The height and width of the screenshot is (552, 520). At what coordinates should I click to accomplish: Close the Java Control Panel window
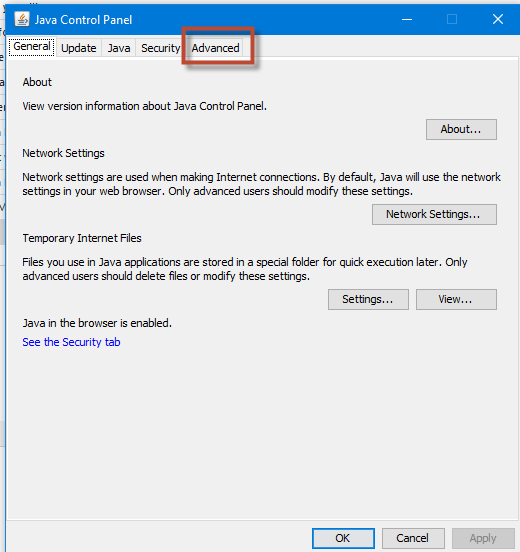[497, 19]
